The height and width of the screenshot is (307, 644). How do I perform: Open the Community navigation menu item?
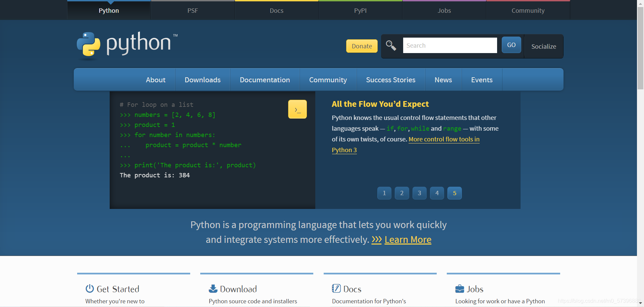pyautogui.click(x=328, y=80)
